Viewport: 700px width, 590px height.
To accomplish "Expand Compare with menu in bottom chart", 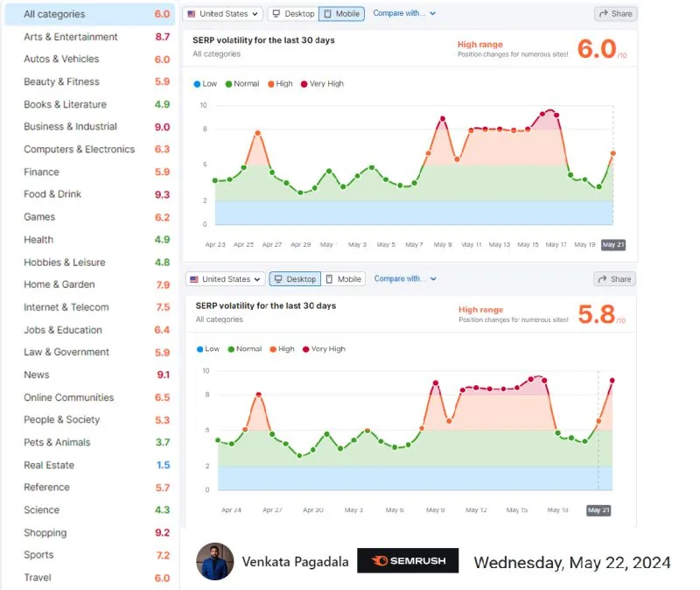I will pos(405,278).
